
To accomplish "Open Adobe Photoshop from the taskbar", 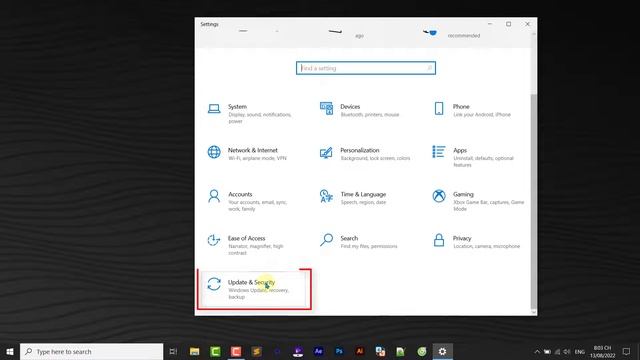I will [339, 351].
